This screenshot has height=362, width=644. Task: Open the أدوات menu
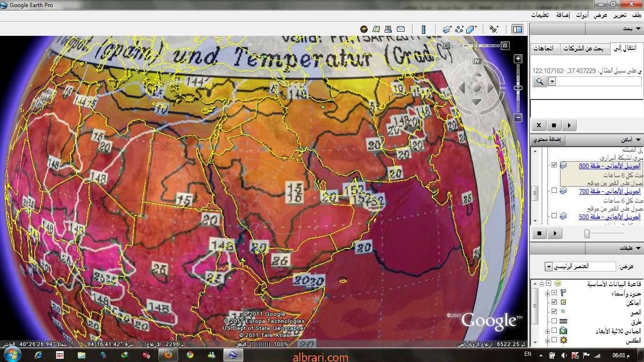click(x=582, y=15)
